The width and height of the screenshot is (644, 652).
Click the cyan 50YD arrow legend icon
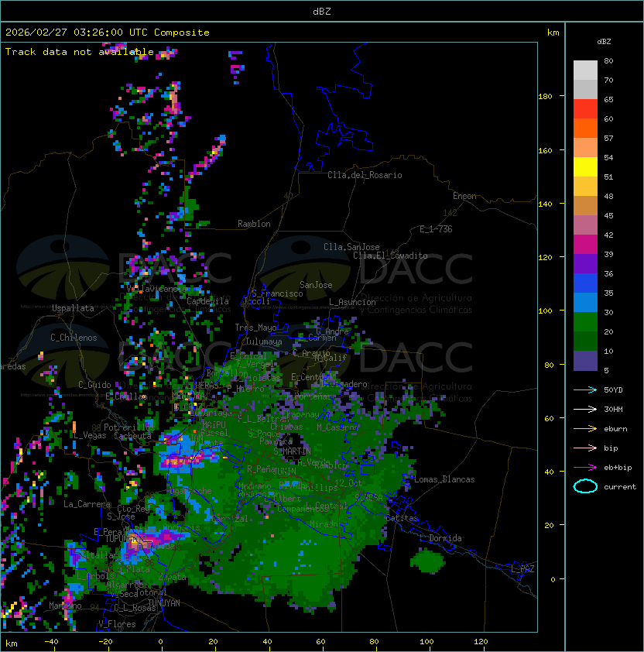pyautogui.click(x=585, y=389)
